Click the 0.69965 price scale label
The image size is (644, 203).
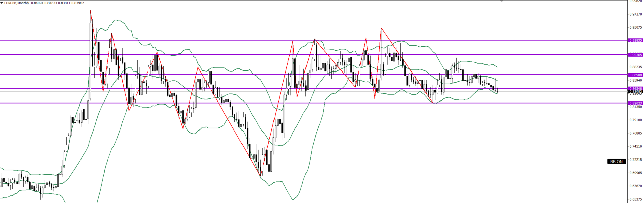pyautogui.click(x=636, y=173)
